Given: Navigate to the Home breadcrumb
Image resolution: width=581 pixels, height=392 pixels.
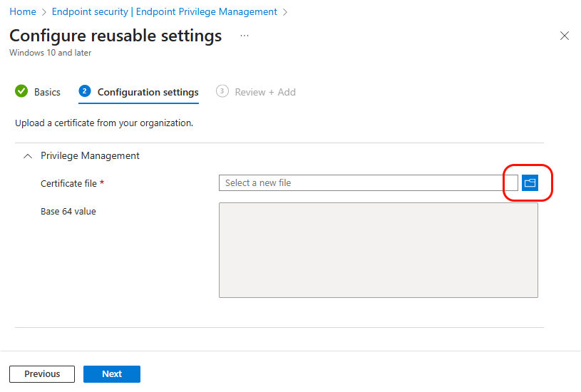Looking at the screenshot, I should click(23, 12).
